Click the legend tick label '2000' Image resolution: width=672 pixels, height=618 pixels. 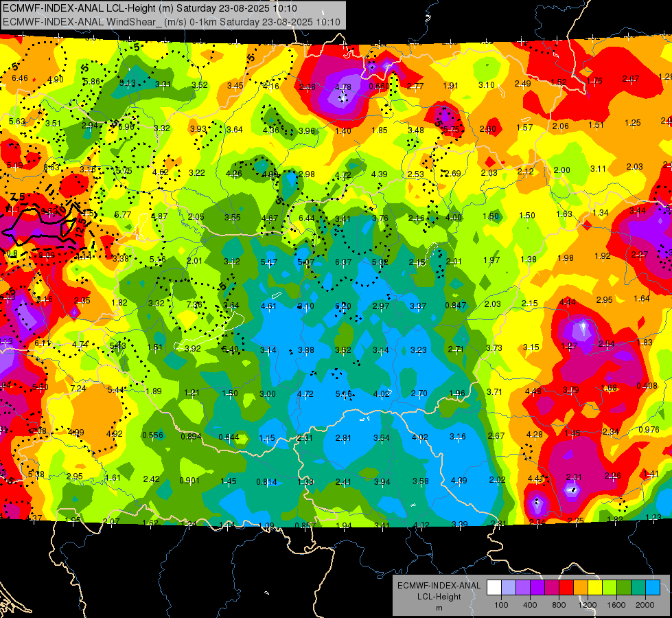pyautogui.click(x=645, y=605)
